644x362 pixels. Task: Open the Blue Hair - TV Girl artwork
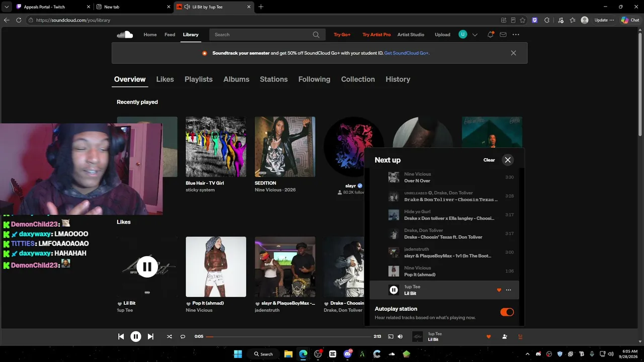pos(216,147)
